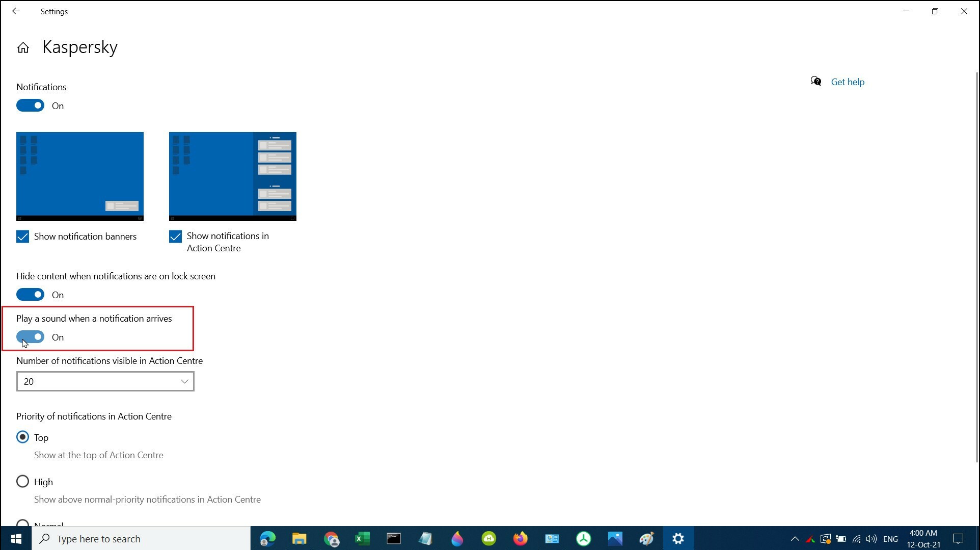The image size is (980, 550).
Task: Select the Top priority radio button
Action: pos(22,437)
